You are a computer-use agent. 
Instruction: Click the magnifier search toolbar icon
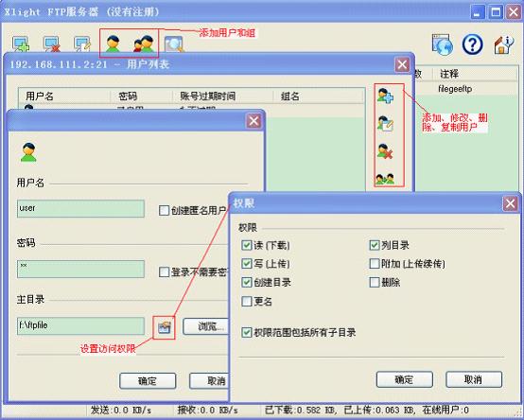174,44
